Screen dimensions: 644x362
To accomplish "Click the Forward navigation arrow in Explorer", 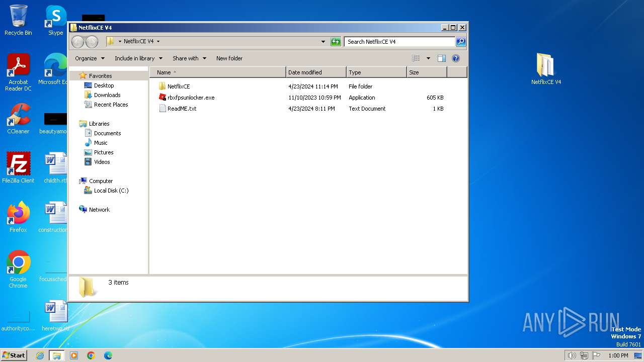I will point(92,42).
